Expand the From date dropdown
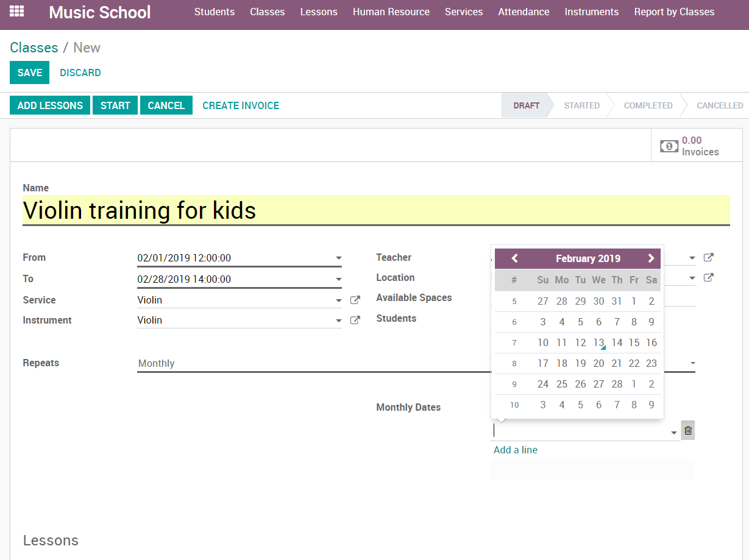Image resolution: width=749 pixels, height=560 pixels. pos(339,258)
